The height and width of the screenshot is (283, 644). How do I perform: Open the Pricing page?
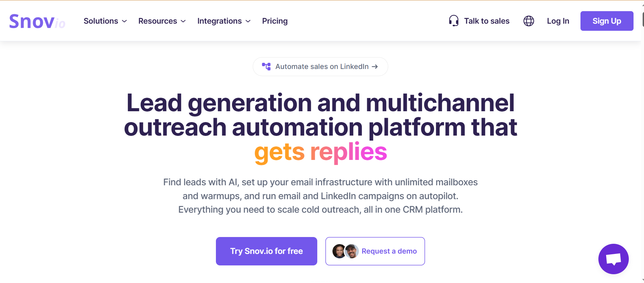(275, 21)
